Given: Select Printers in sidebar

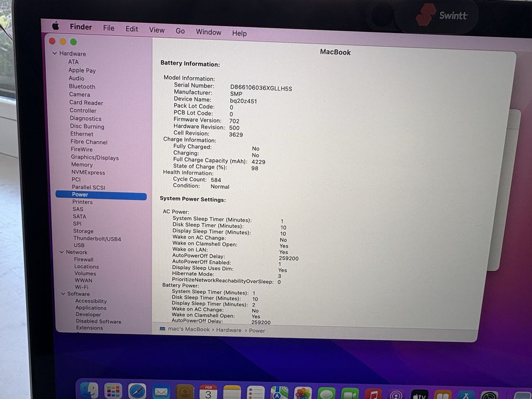Looking at the screenshot, I should click(83, 202).
